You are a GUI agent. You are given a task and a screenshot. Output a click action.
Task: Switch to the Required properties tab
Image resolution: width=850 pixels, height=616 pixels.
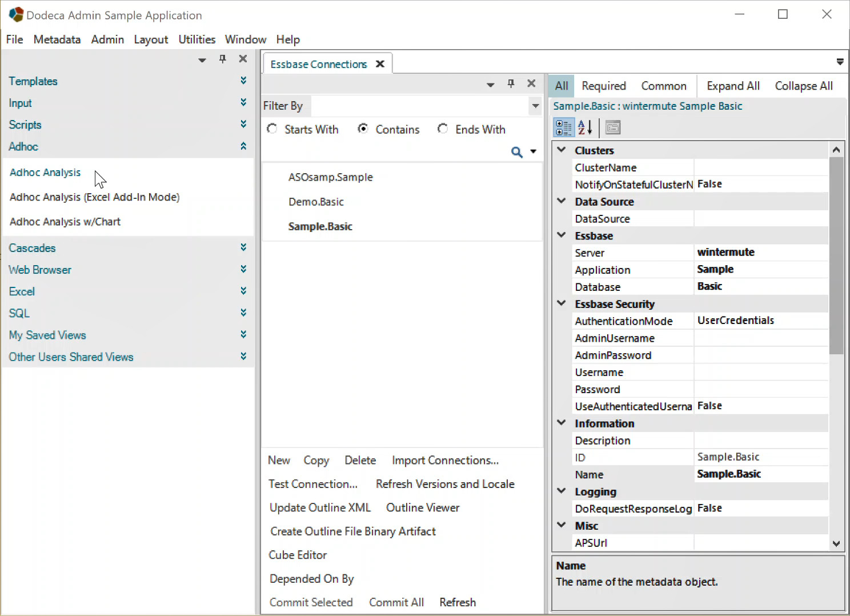[604, 86]
